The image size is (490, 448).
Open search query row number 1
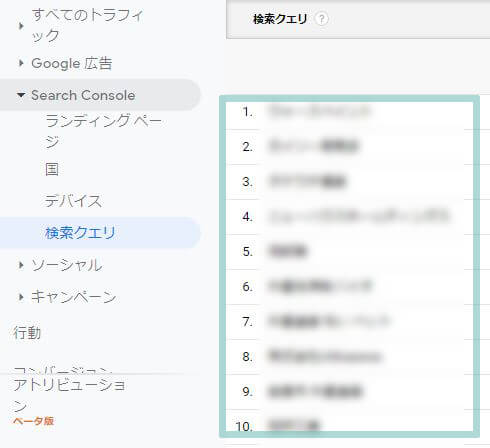[349, 112]
